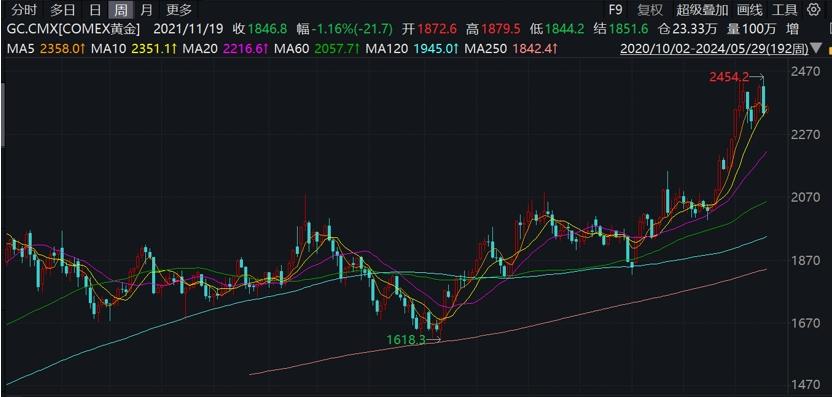Viewport: 832px width, 397px height.
Task: Click the 2021/11/19 date readout
Action: [189, 29]
